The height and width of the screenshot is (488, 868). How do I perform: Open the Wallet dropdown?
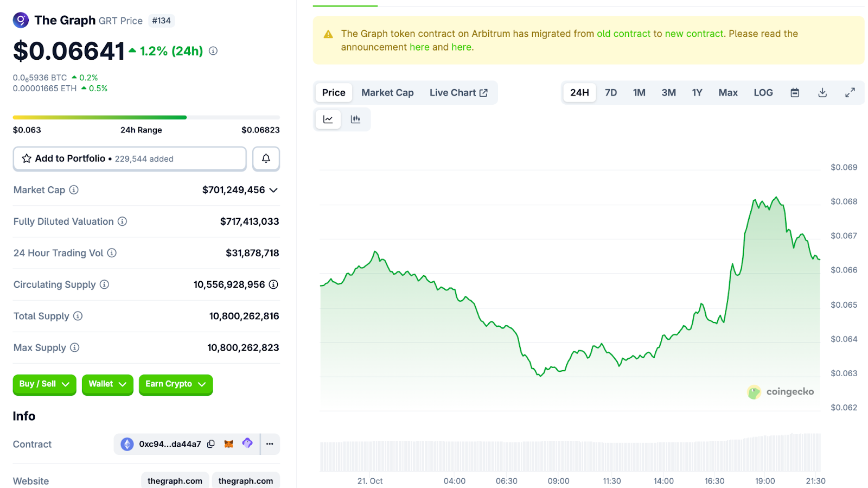107,384
